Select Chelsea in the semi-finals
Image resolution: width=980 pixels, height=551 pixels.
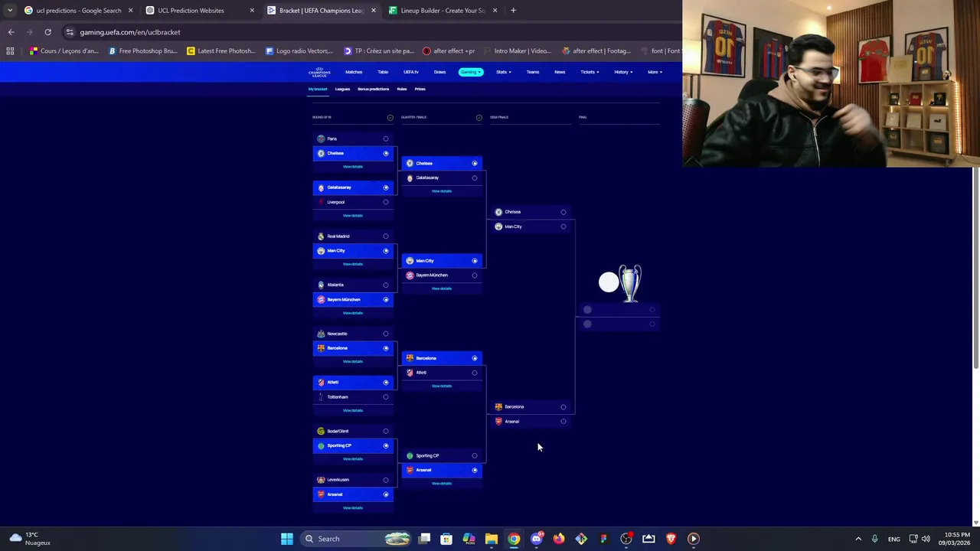click(531, 212)
